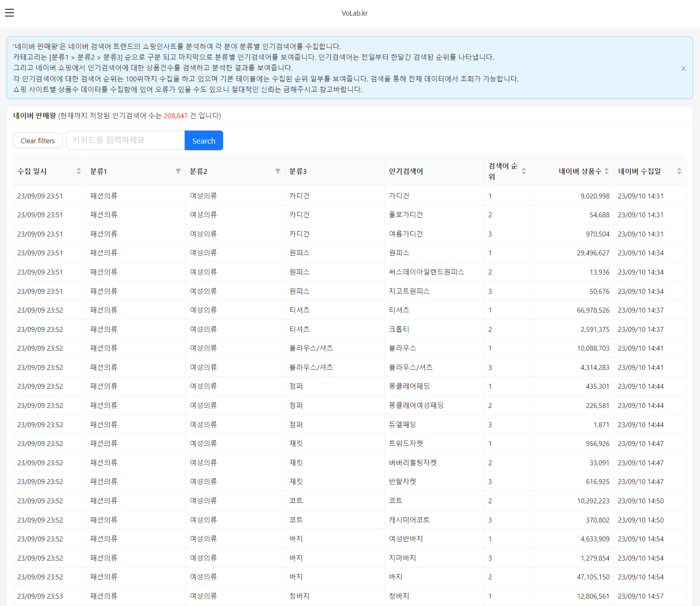The image size is (700, 606).
Task: Click 인기검색어 cell 청바지
Action: pyautogui.click(x=399, y=596)
